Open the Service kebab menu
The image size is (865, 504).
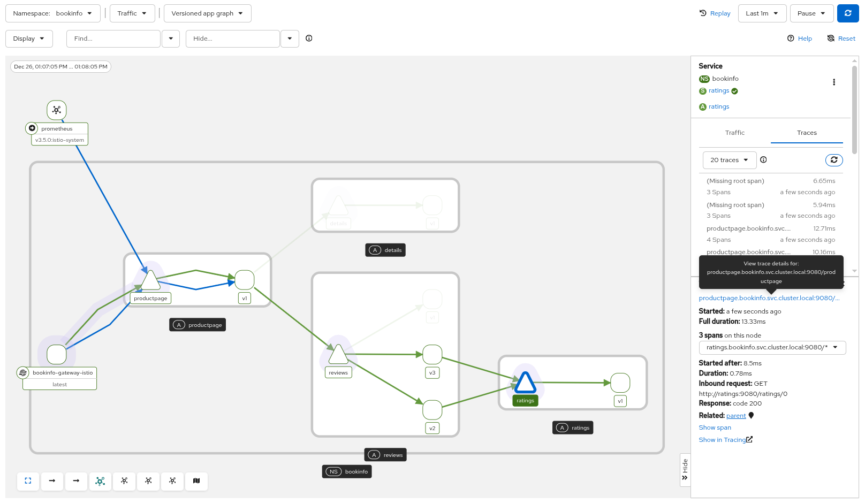point(833,82)
